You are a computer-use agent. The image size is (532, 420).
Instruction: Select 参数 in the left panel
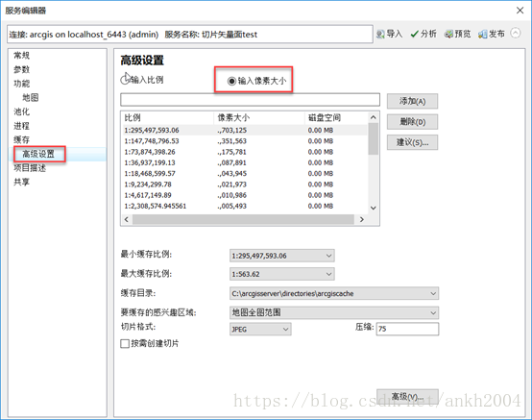pyautogui.click(x=22, y=69)
